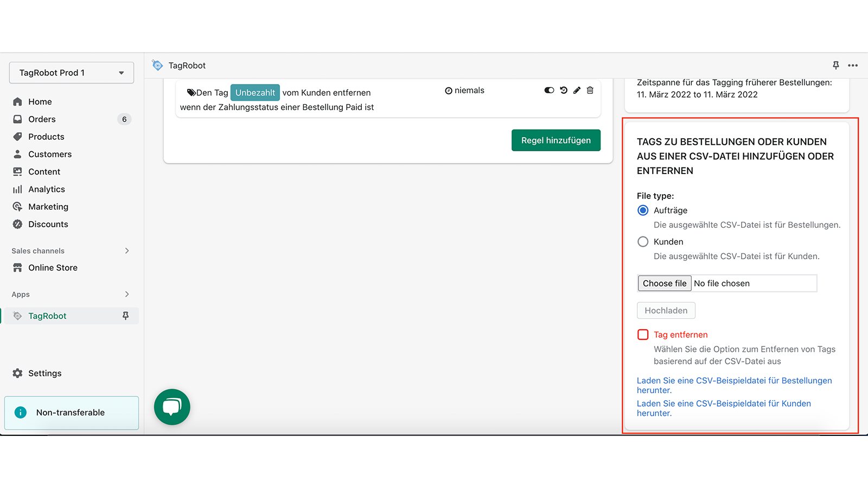Click the Marketing target icon
The image size is (868, 488).
click(x=17, y=207)
